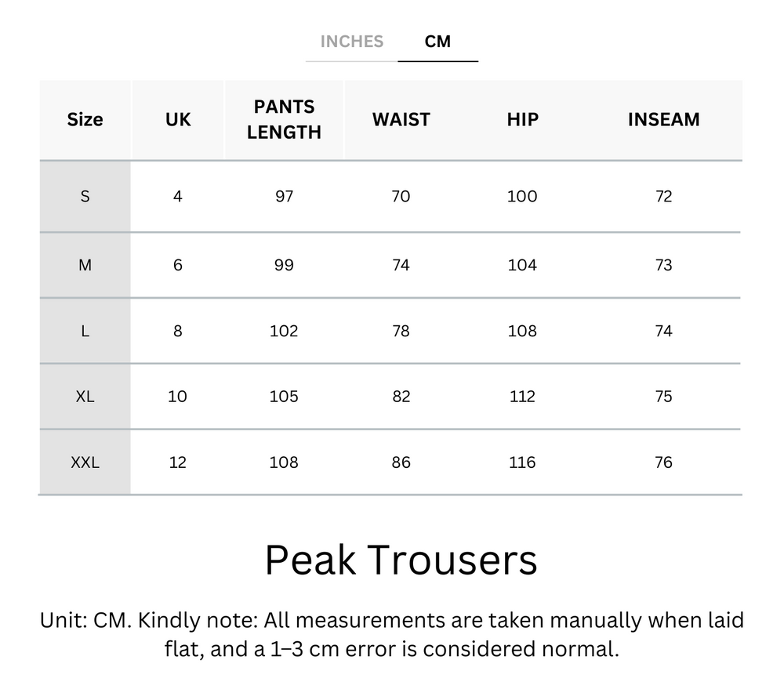
Task: Select the INSEAM column header
Action: click(664, 119)
